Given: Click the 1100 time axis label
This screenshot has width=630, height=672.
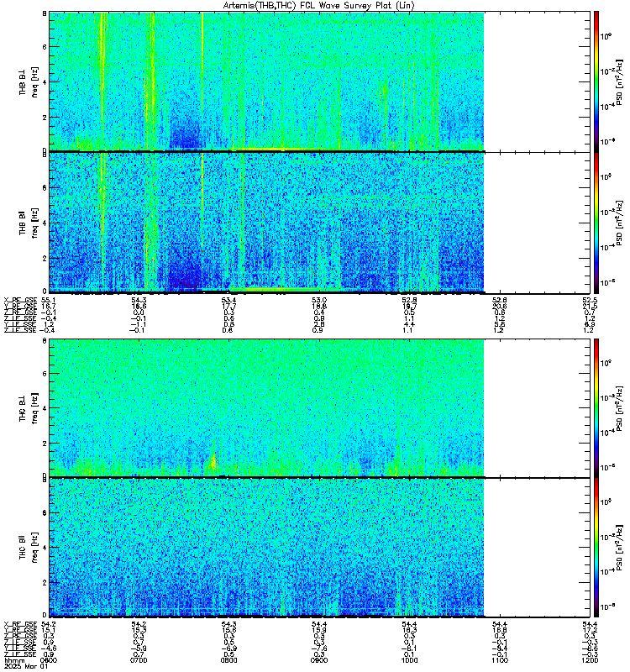Looking at the screenshot, I should 499,660.
